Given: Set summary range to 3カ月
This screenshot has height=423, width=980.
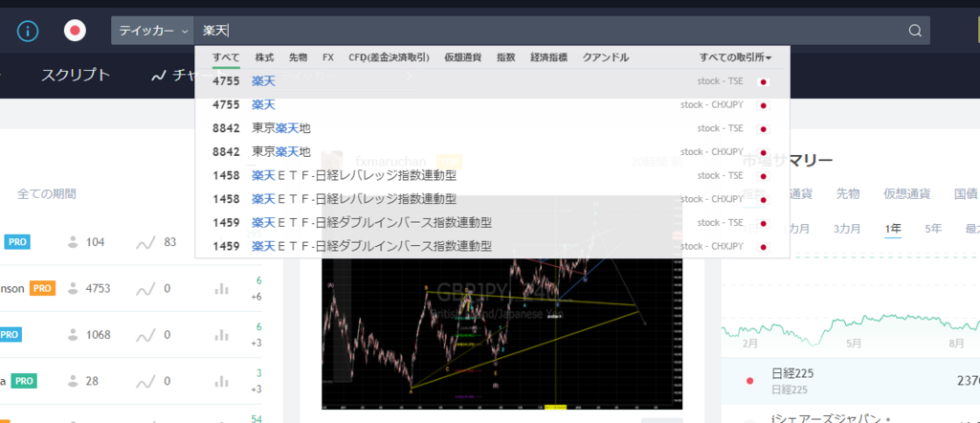Looking at the screenshot, I should [x=847, y=229].
